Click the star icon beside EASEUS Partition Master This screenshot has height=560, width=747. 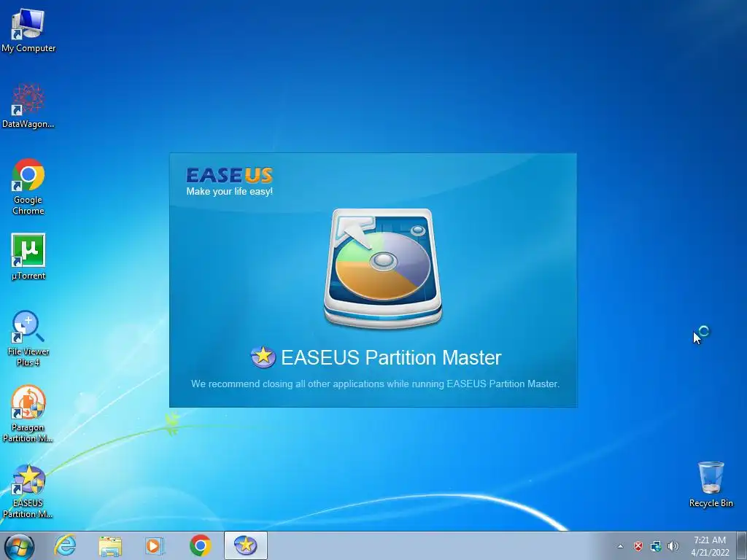pos(263,357)
